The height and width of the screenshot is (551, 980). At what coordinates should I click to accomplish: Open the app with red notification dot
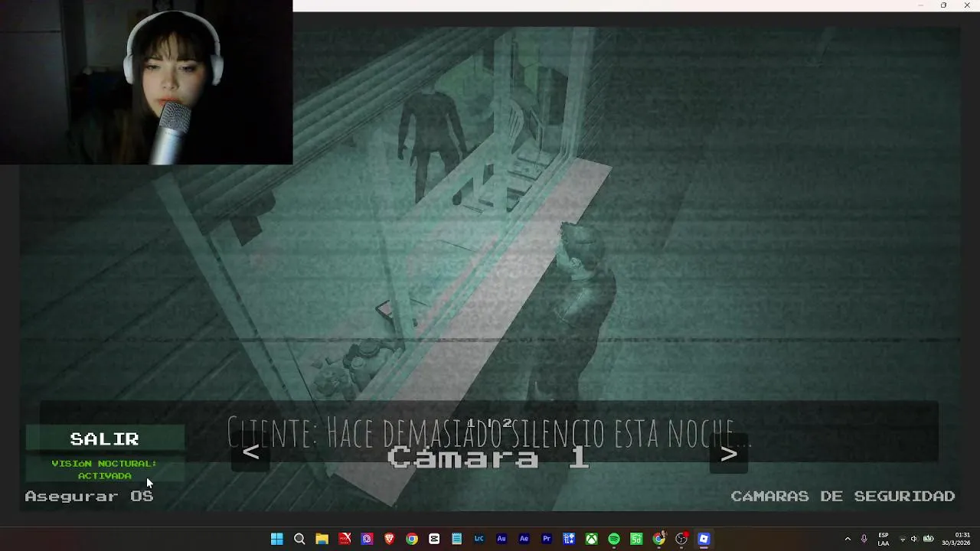point(681,539)
